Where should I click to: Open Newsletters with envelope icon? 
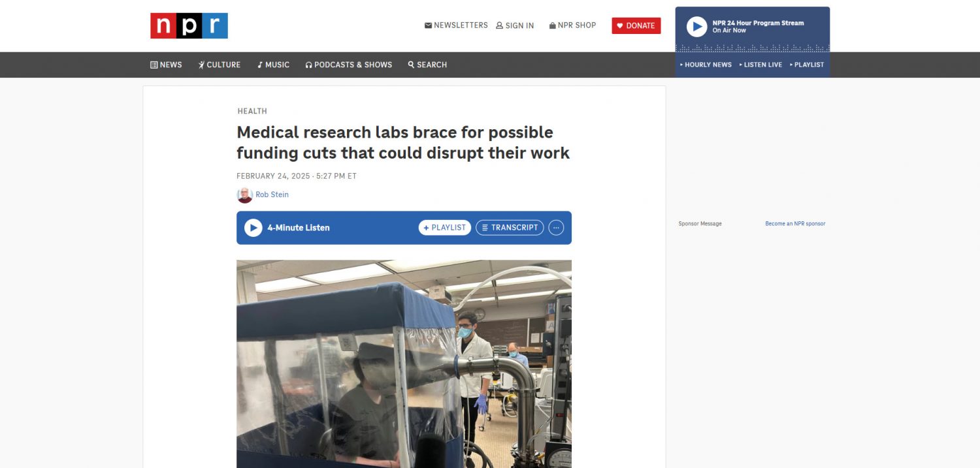click(456, 25)
